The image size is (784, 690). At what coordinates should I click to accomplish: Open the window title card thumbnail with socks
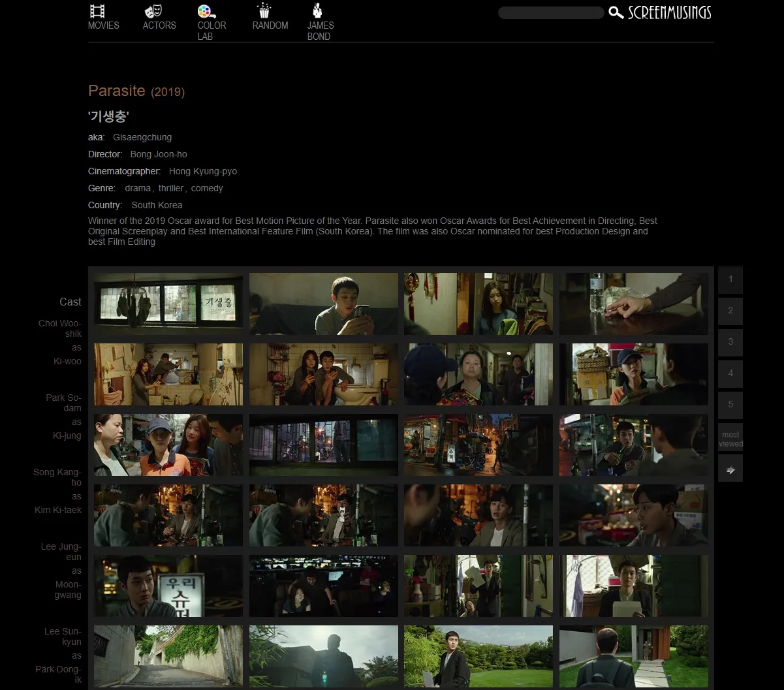tap(168, 304)
